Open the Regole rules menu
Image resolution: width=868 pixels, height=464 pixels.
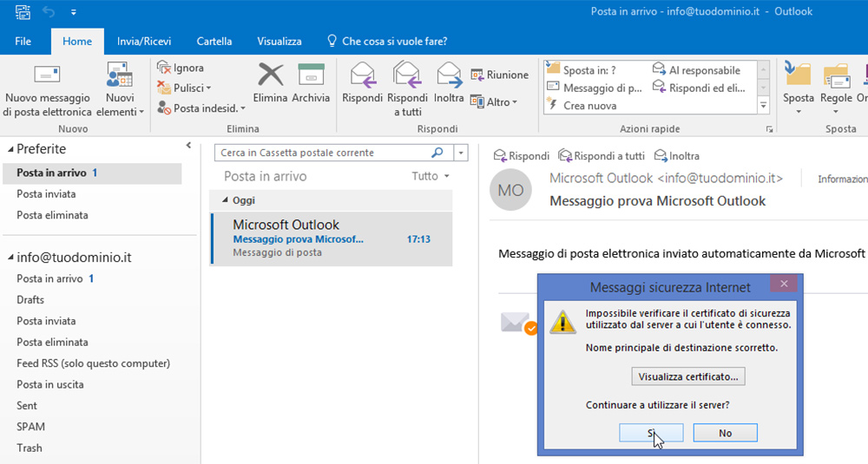(x=836, y=89)
